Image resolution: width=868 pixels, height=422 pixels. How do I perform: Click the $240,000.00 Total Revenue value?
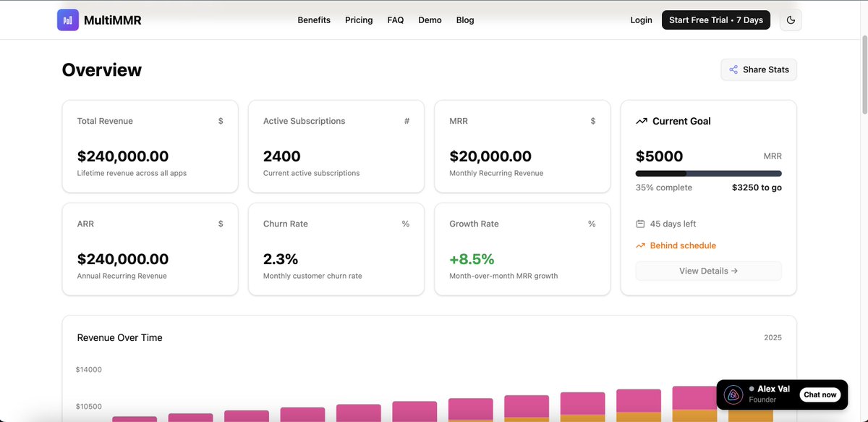[x=123, y=156]
